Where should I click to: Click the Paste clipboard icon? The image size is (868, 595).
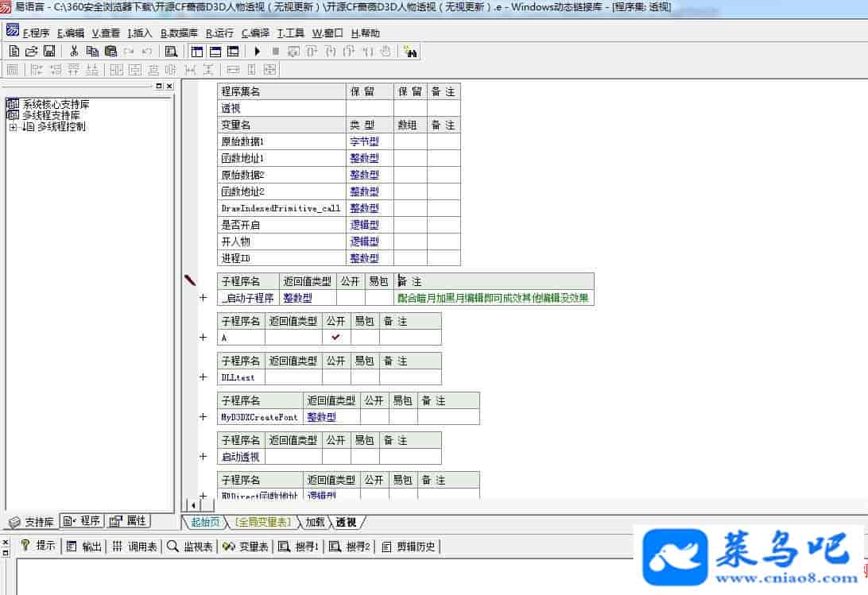110,51
